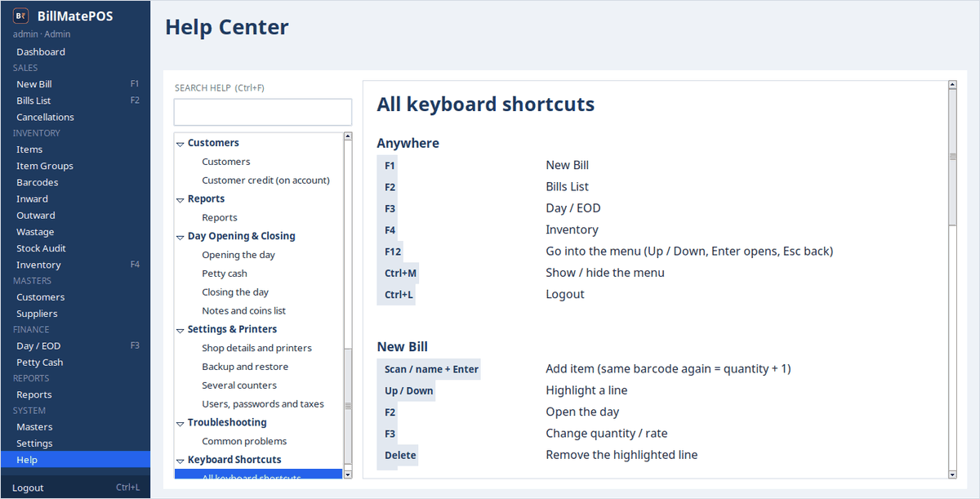The height and width of the screenshot is (499, 980).
Task: Click the topic tree scroll-down arrow
Action: [348, 474]
